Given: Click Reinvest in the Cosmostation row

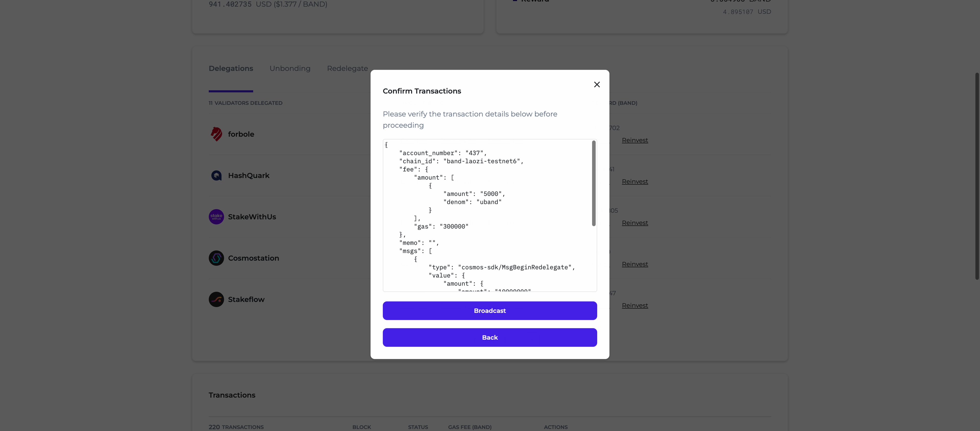Looking at the screenshot, I should coord(634,264).
